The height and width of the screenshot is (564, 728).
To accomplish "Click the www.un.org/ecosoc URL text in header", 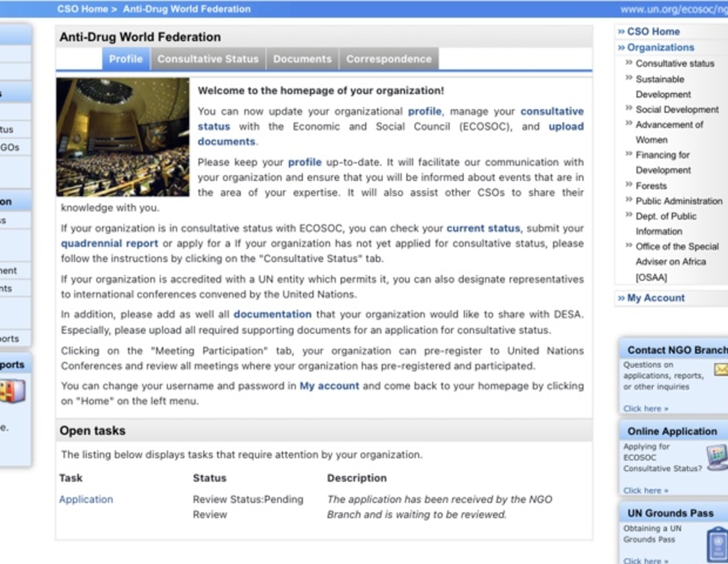I will (x=674, y=9).
